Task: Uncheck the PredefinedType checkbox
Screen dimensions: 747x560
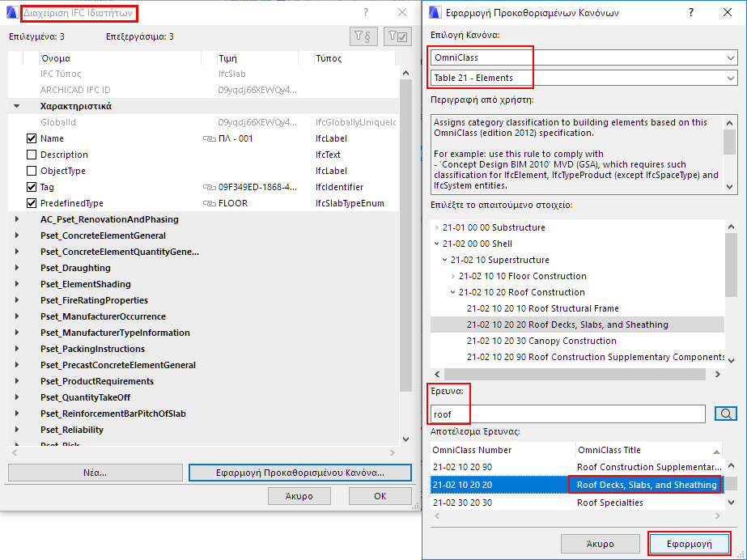Action: 32,203
